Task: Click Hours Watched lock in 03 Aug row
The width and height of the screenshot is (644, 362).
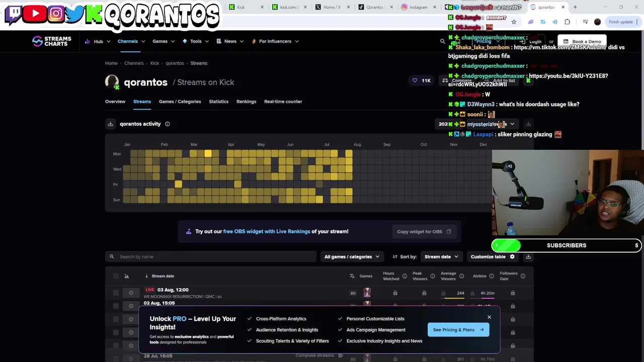Action: [395, 293]
